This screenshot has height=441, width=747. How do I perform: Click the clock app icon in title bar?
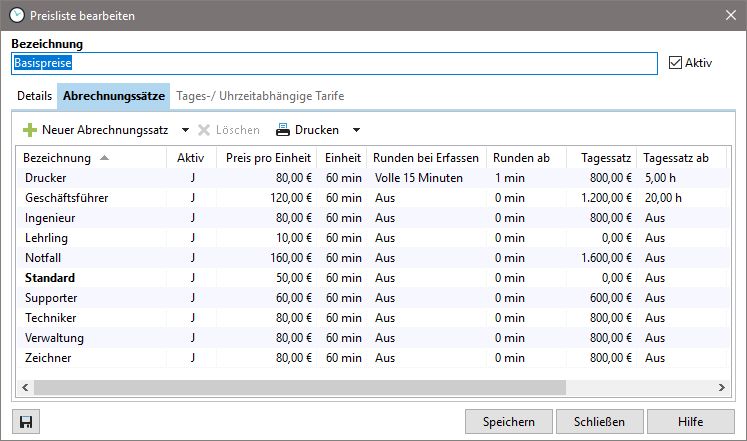[x=17, y=15]
